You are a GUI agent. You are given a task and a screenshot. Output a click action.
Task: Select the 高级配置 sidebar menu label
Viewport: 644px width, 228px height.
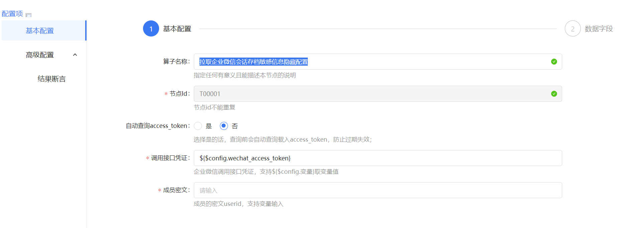click(x=40, y=55)
